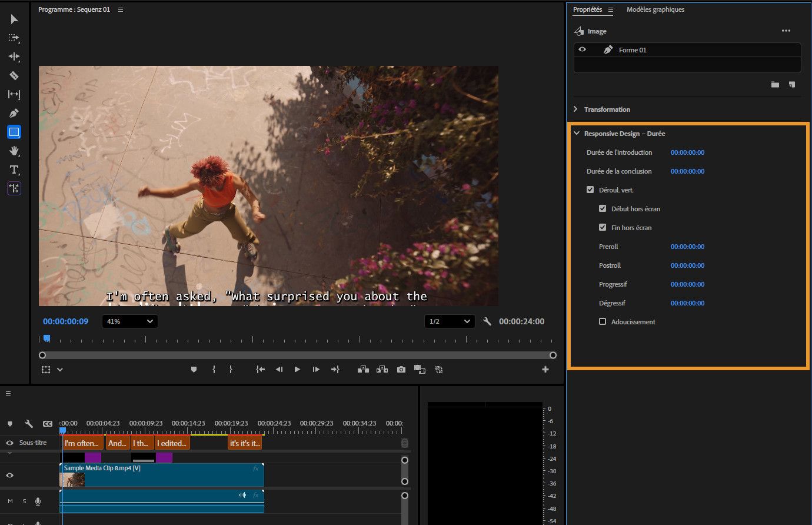
Task: Click the playhead on the monitor time ruler
Action: 46,338
